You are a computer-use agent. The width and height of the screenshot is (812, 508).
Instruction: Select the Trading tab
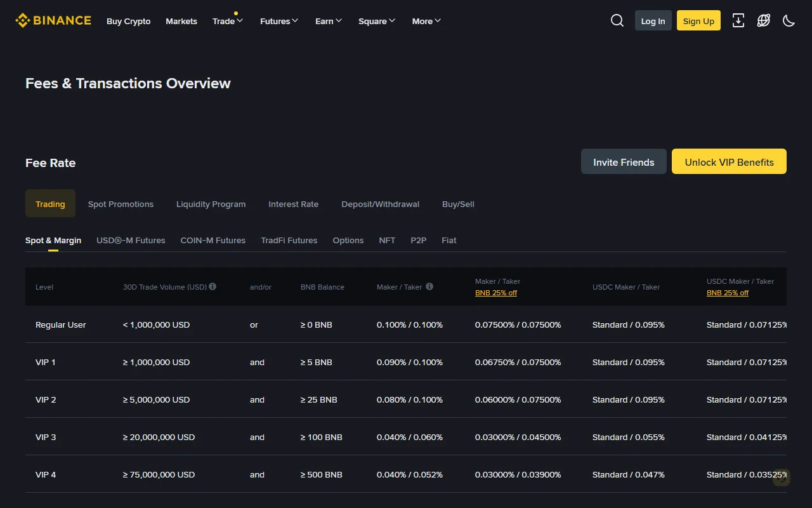[x=50, y=204]
